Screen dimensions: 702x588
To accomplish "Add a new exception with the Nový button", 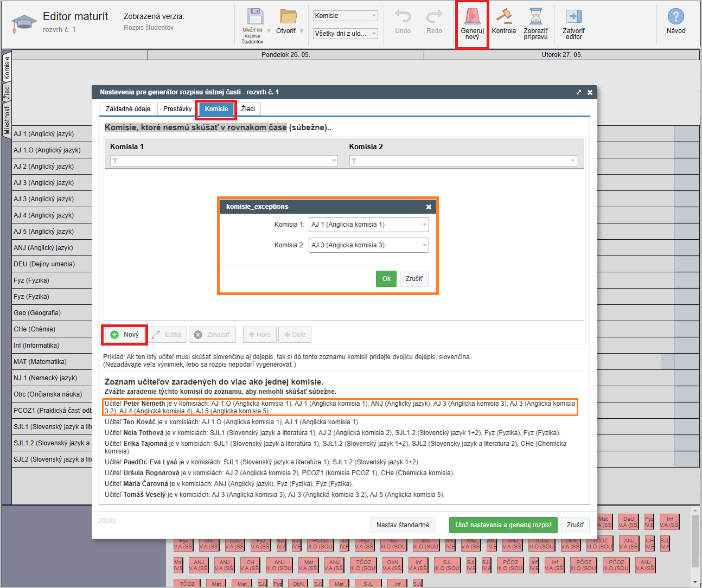I will pos(125,335).
